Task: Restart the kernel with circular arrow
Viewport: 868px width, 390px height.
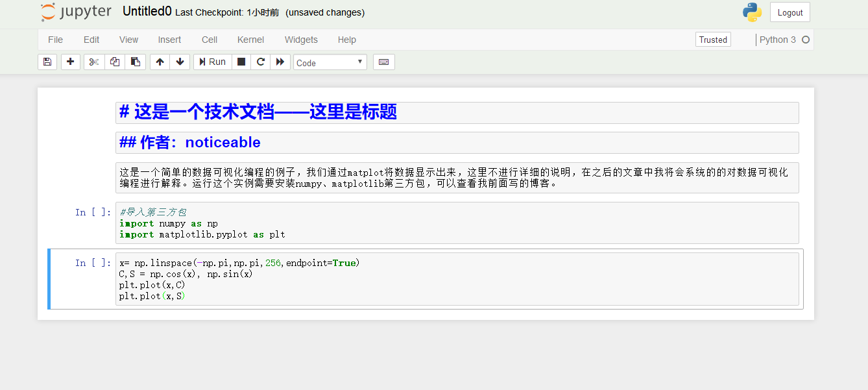Action: [261, 62]
